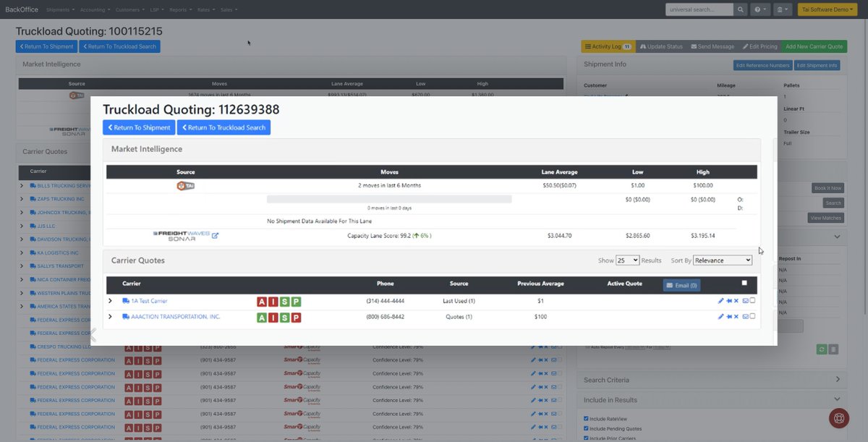Image resolution: width=868 pixels, height=442 pixels.
Task: Click the TAI logo in Market Intelligence
Action: click(x=187, y=186)
